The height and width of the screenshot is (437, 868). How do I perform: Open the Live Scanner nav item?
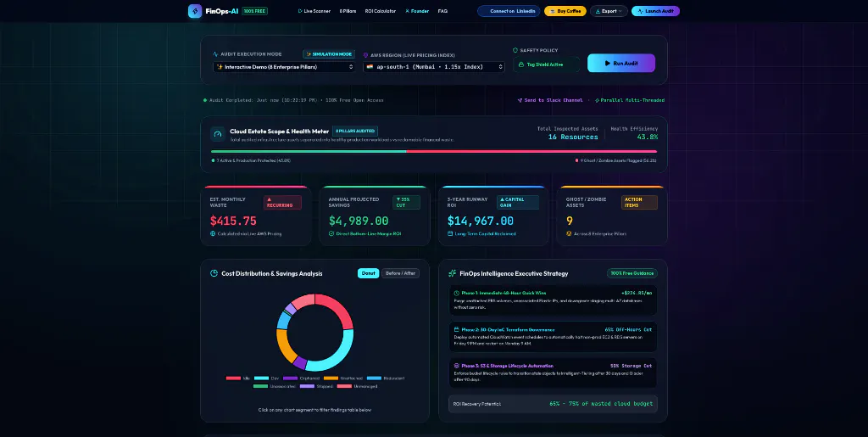coord(314,11)
